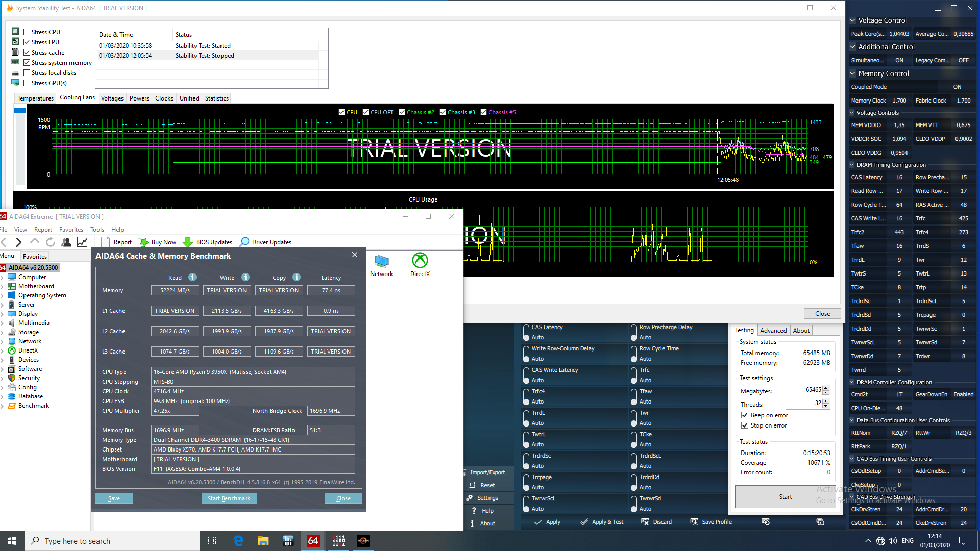This screenshot has height=551, width=980.
Task: Collapse the Voltage Control section
Action: point(852,20)
